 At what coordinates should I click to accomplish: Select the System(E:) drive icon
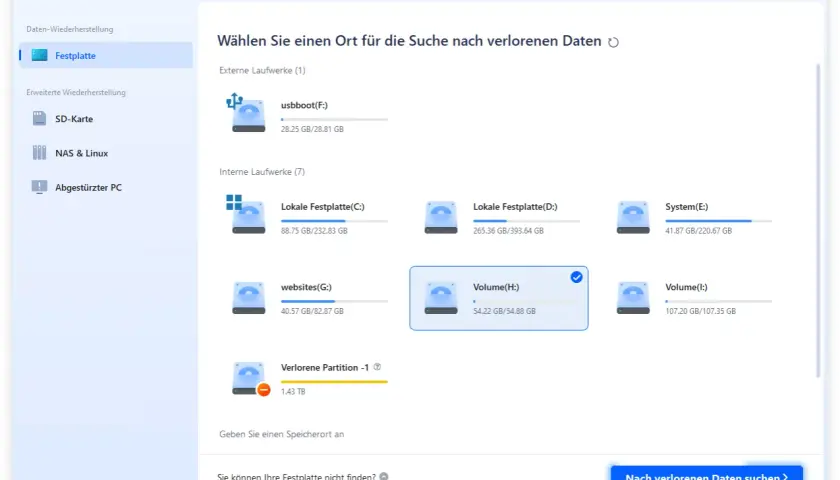(x=633, y=217)
